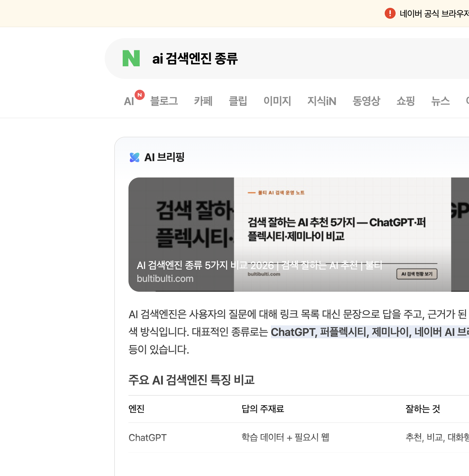Open the 클립 tab
The image size is (469, 476).
point(238,101)
